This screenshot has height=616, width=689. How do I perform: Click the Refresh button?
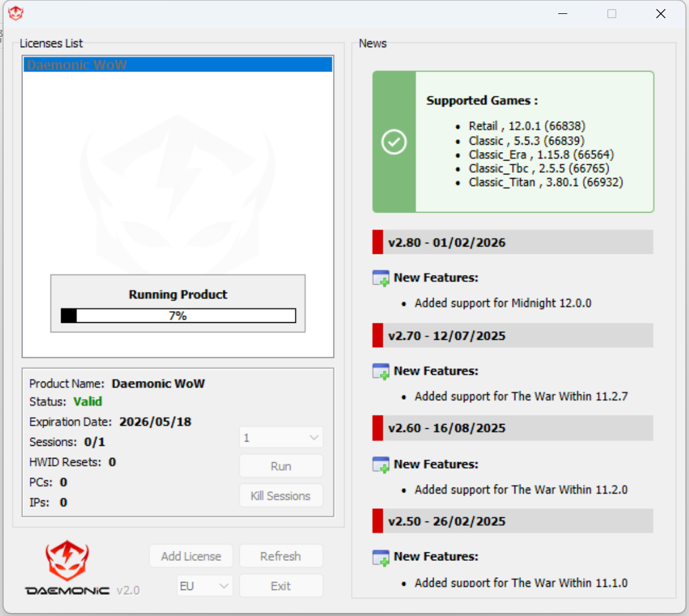pyautogui.click(x=281, y=556)
